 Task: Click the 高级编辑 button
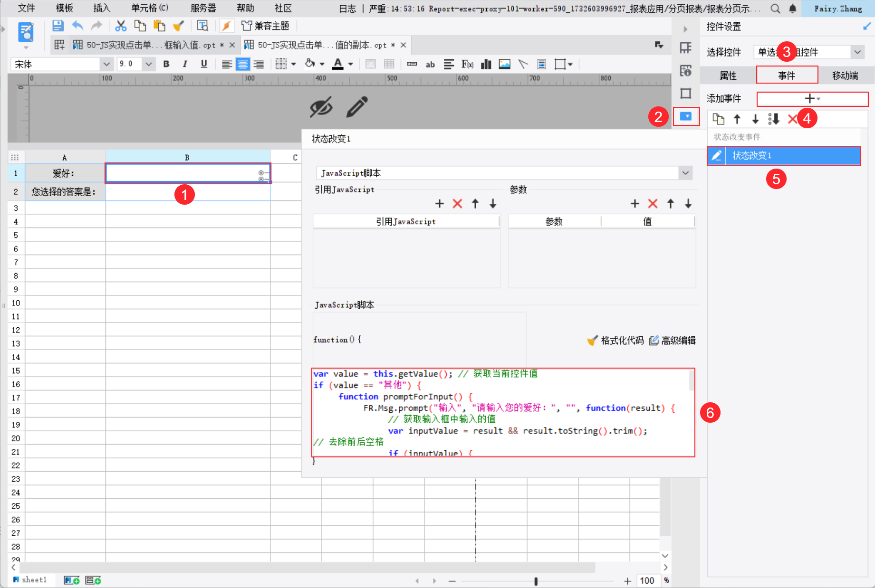[x=673, y=341]
